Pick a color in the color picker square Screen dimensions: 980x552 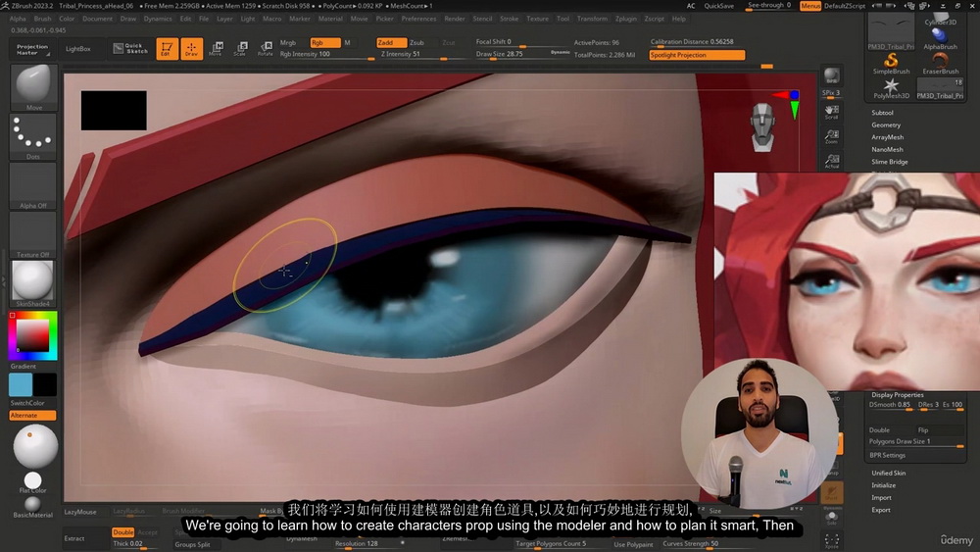(32, 335)
